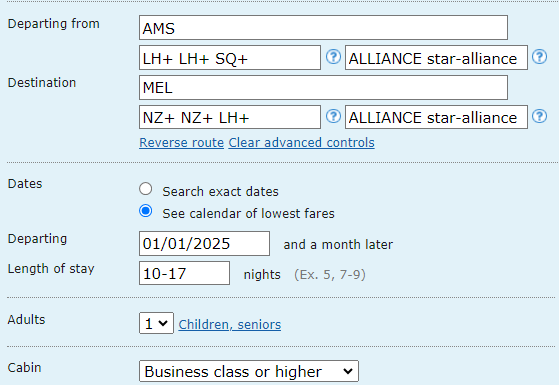
Task: Select the Search exact dates radio button
Action: 145,189
